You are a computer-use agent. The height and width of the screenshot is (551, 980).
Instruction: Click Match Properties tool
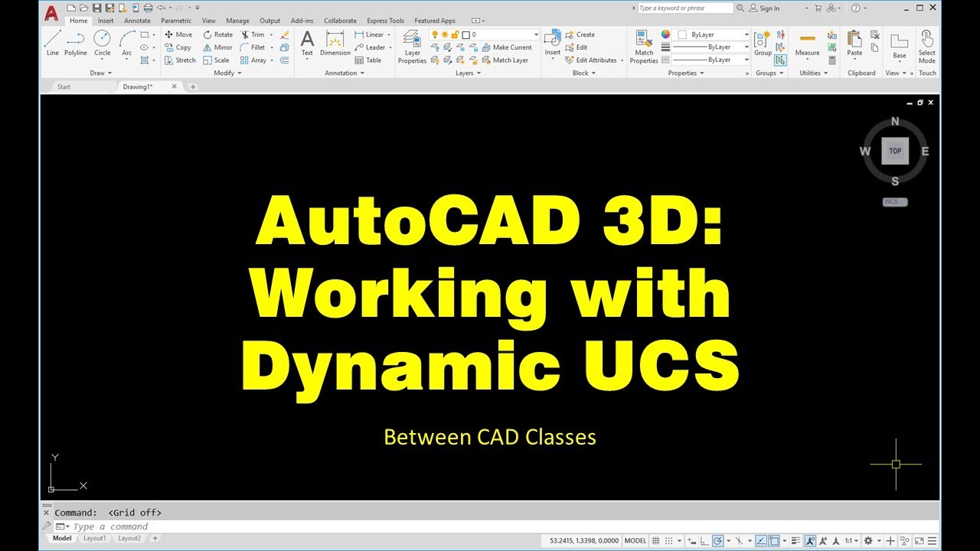click(644, 46)
